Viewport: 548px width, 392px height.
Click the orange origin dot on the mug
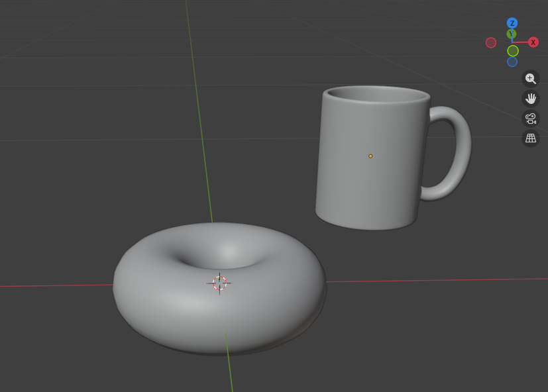tap(370, 156)
